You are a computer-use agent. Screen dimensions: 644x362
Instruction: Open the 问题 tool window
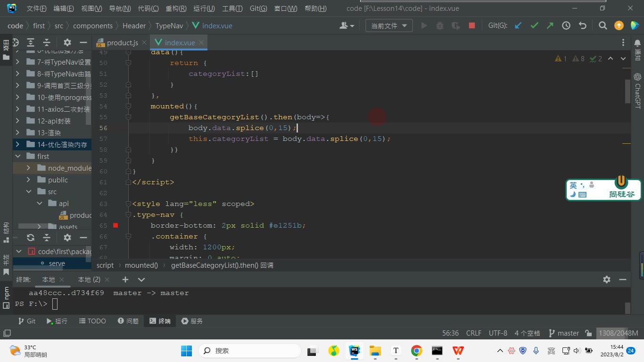tap(128, 321)
